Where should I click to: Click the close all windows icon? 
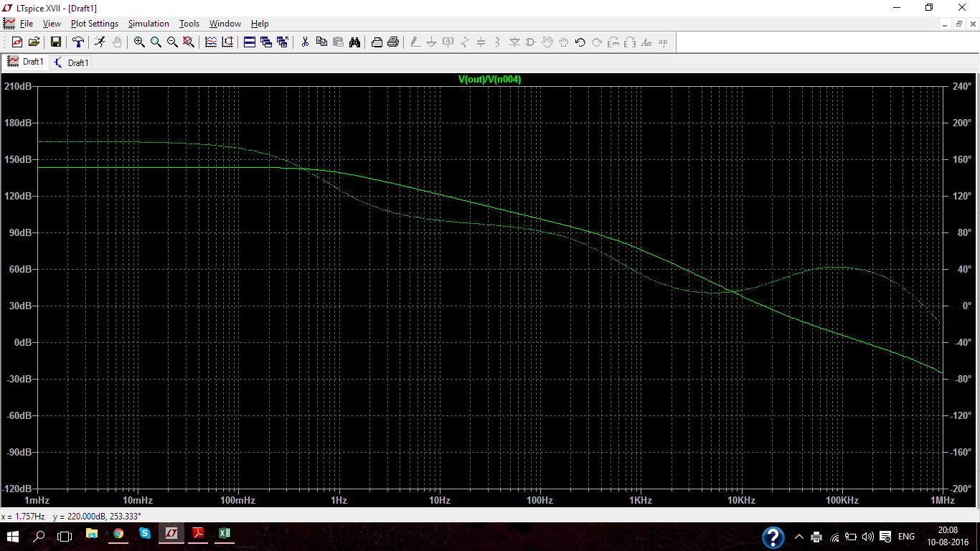[x=283, y=42]
